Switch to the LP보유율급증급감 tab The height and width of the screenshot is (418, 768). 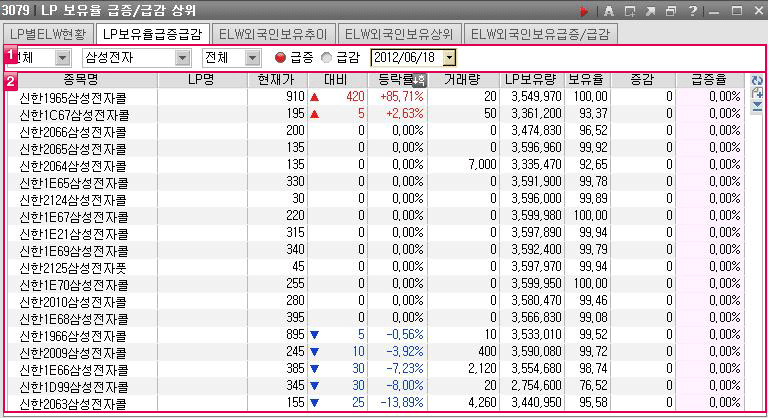tap(152, 34)
